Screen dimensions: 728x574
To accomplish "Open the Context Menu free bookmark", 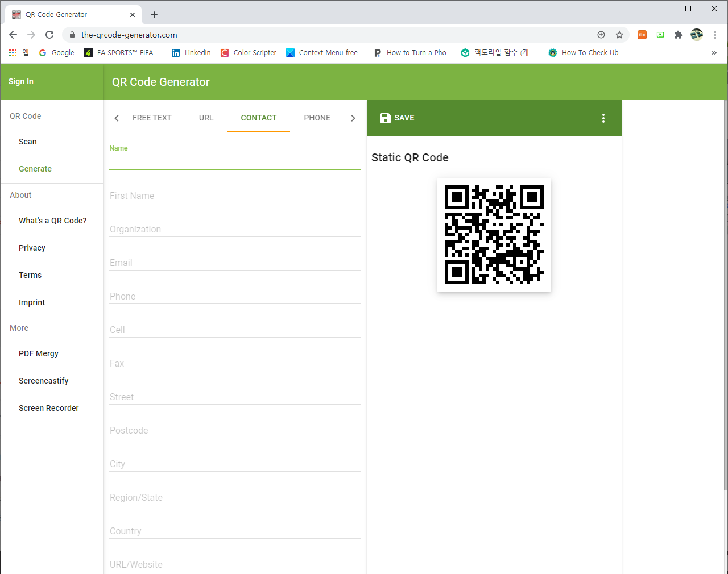I will tap(324, 52).
